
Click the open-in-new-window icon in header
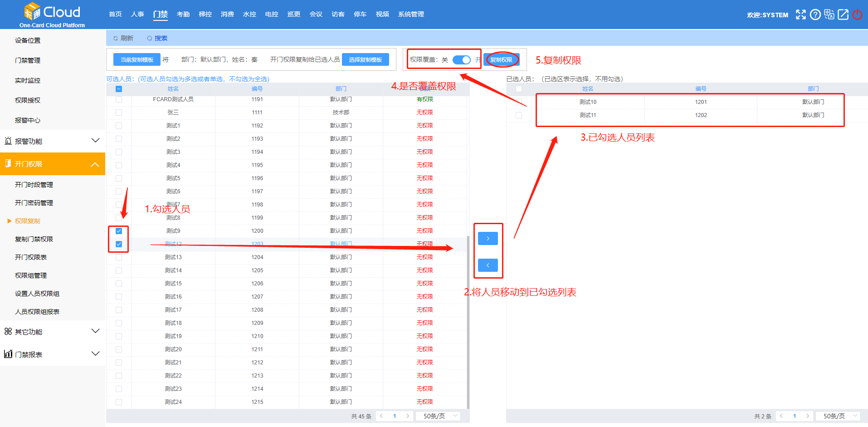click(x=843, y=15)
